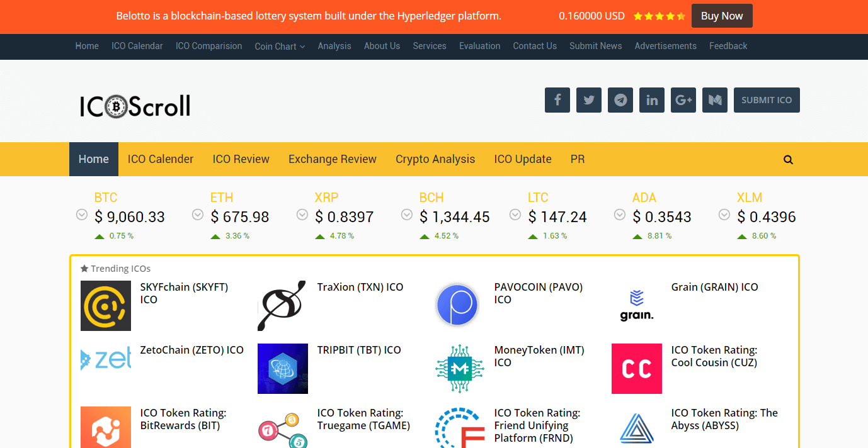This screenshot has height=448, width=868.
Task: Click the SUBMIT ICO button
Action: (767, 99)
